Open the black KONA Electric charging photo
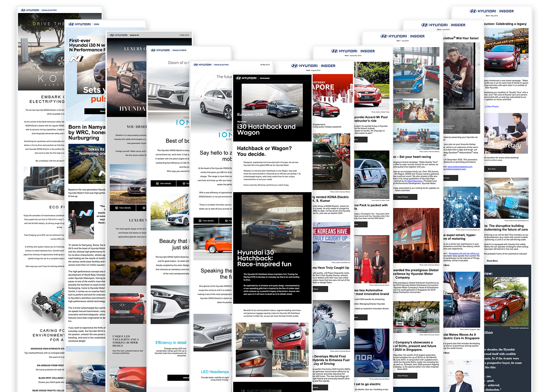 331,162
